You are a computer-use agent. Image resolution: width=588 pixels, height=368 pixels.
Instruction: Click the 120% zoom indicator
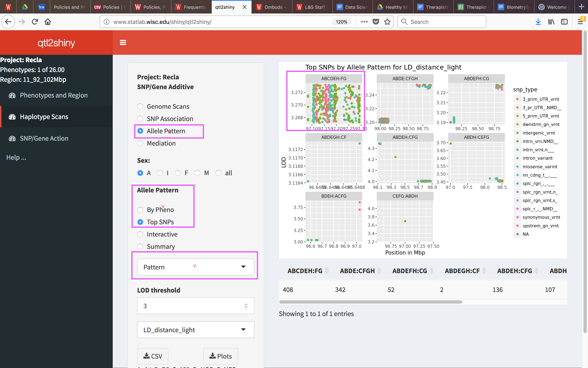click(x=341, y=22)
